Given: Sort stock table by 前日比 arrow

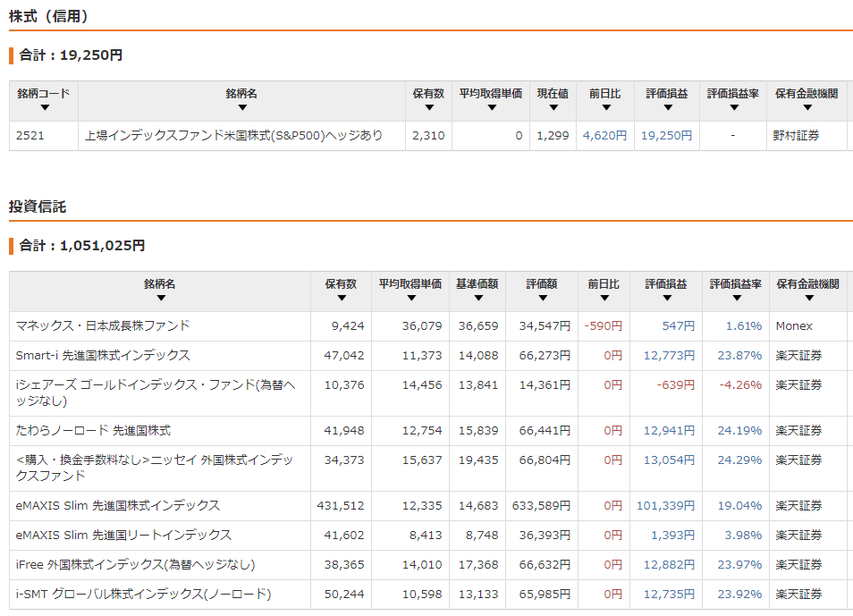Looking at the screenshot, I should [606, 108].
